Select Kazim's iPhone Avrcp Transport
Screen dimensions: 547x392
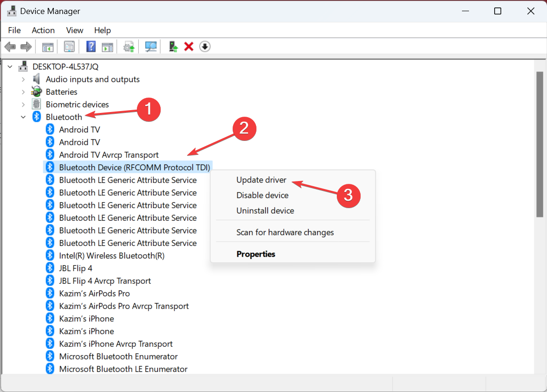click(x=116, y=343)
